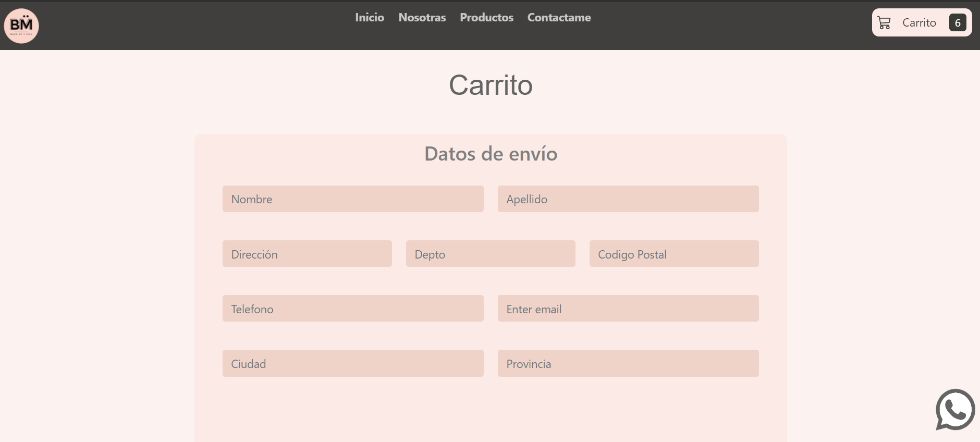The image size is (980, 442).
Task: Click the Codigo Postal field
Action: pos(673,254)
